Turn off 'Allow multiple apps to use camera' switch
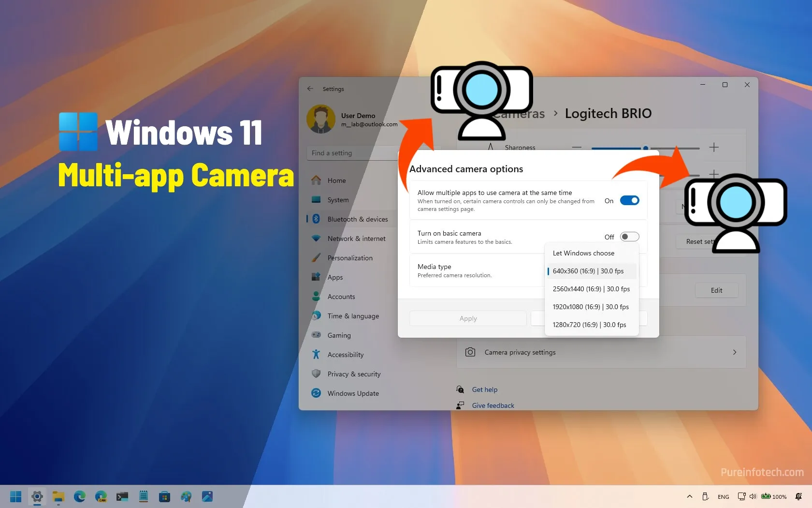This screenshot has height=508, width=812. pos(629,200)
